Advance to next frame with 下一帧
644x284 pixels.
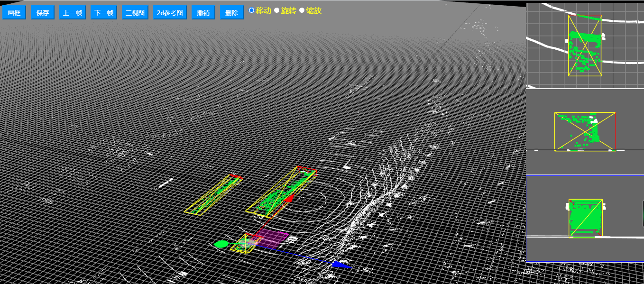click(x=104, y=13)
